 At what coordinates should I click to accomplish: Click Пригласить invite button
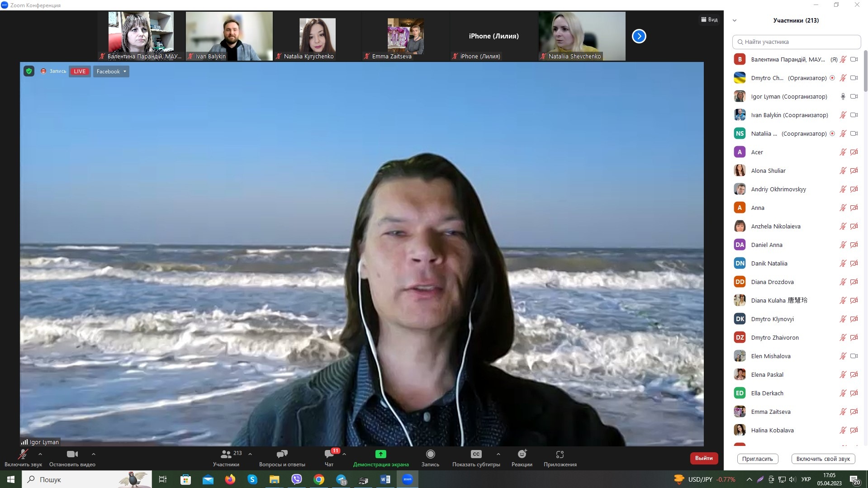pyautogui.click(x=758, y=459)
